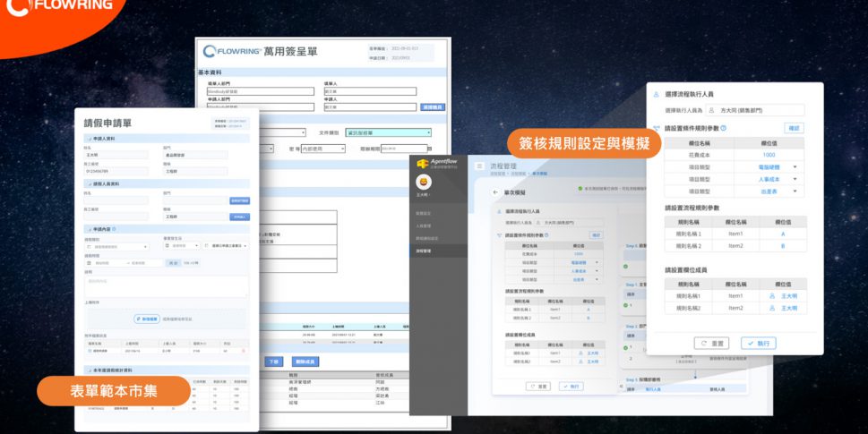Click the Agentflow logo in the dark sidebar
868x434 pixels.
tap(437, 163)
